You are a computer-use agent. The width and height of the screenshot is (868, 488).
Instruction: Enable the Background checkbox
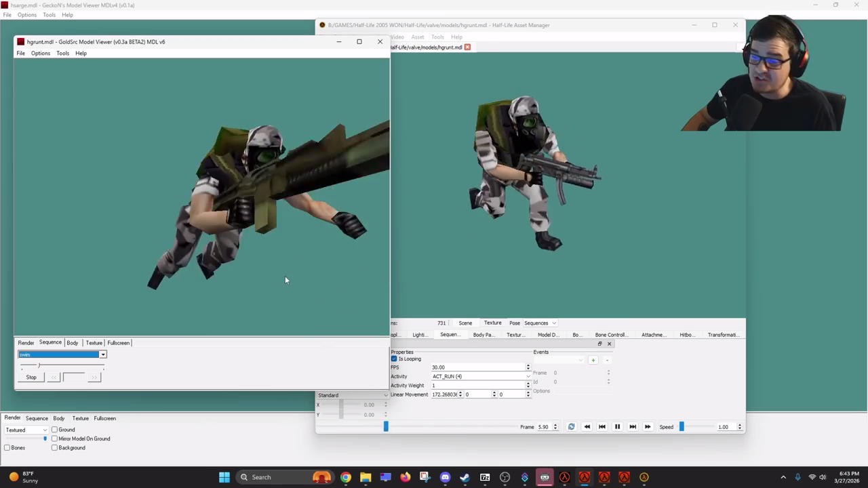coord(55,448)
